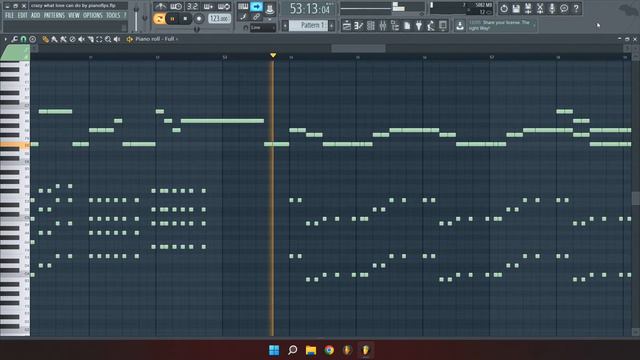
Task: Select the Delete tool in piano roll toolbar
Action: point(72,39)
